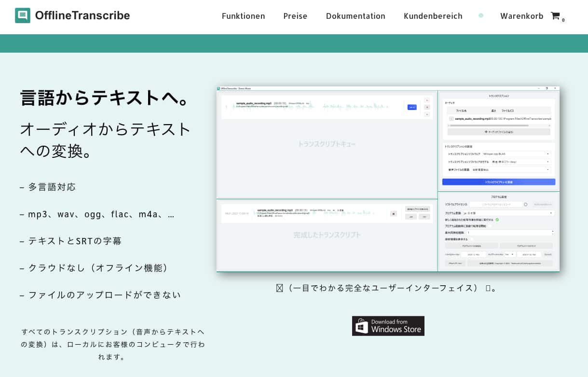The width and height of the screenshot is (588, 377).
Task: Click the Windows Store download badge
Action: point(388,326)
